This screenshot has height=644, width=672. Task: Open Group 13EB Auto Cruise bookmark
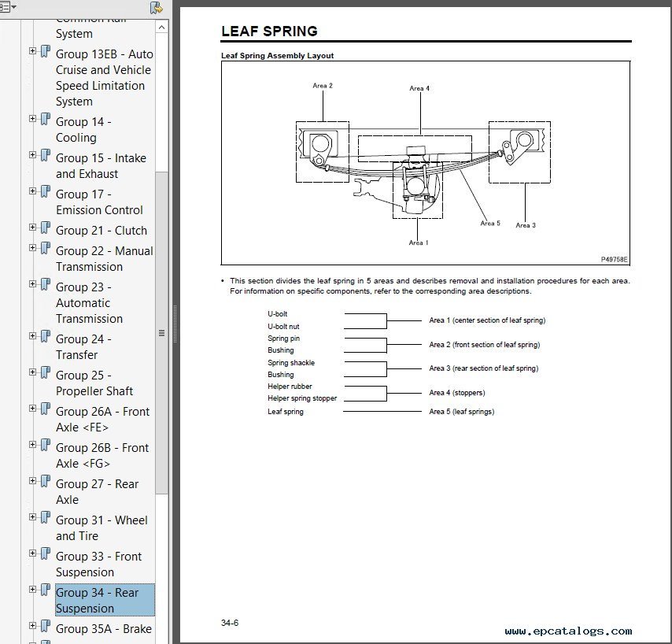(105, 78)
